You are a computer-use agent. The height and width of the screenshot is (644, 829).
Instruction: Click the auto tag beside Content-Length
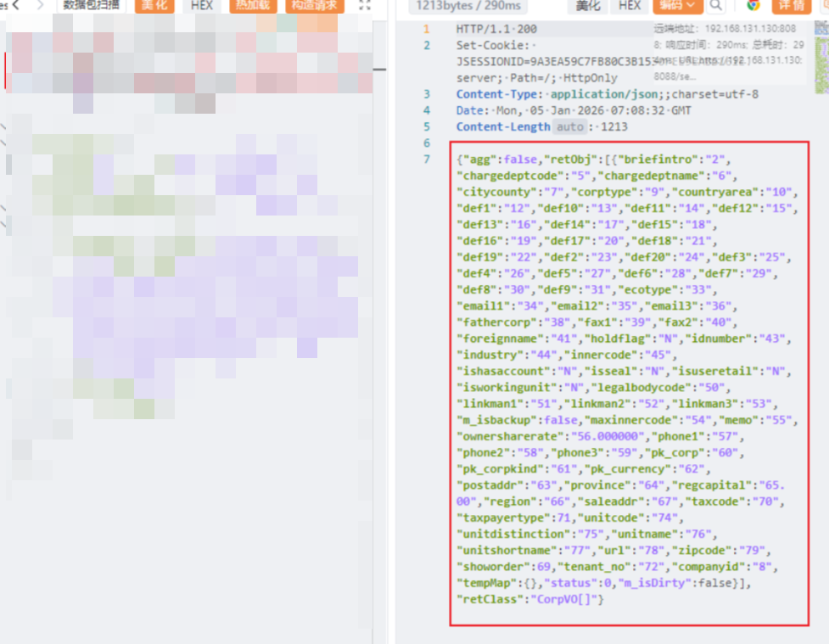point(569,126)
